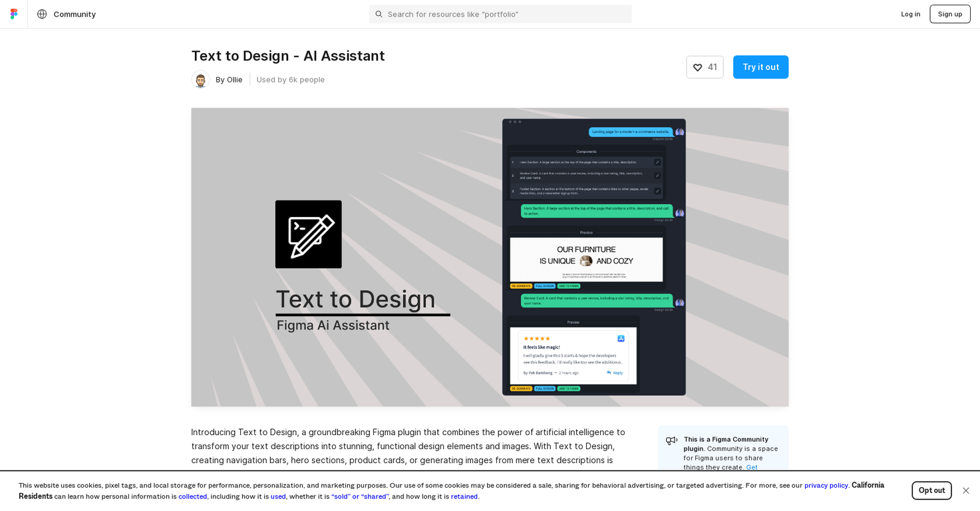Open the privacy policy link
Viewport: 980px width, 511px height.
coord(826,485)
